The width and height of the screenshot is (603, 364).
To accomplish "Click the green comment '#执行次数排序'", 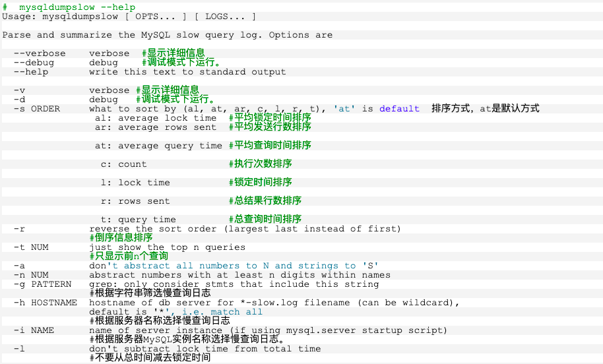I will [261, 164].
